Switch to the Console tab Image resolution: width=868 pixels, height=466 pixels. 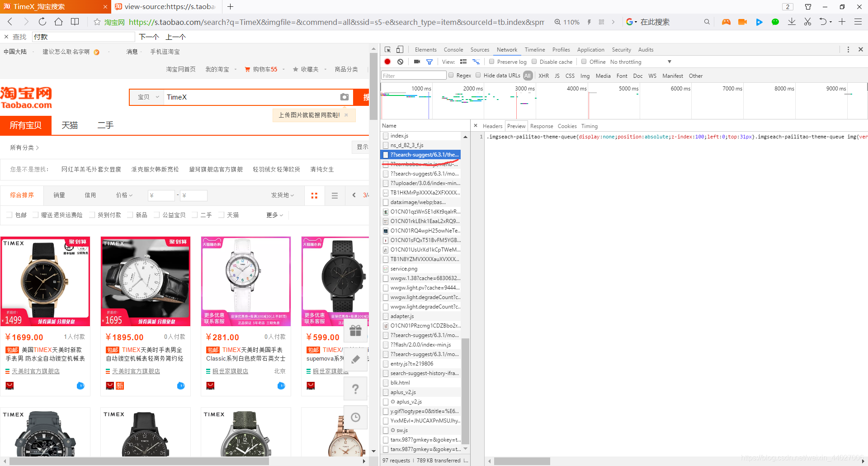click(x=453, y=50)
